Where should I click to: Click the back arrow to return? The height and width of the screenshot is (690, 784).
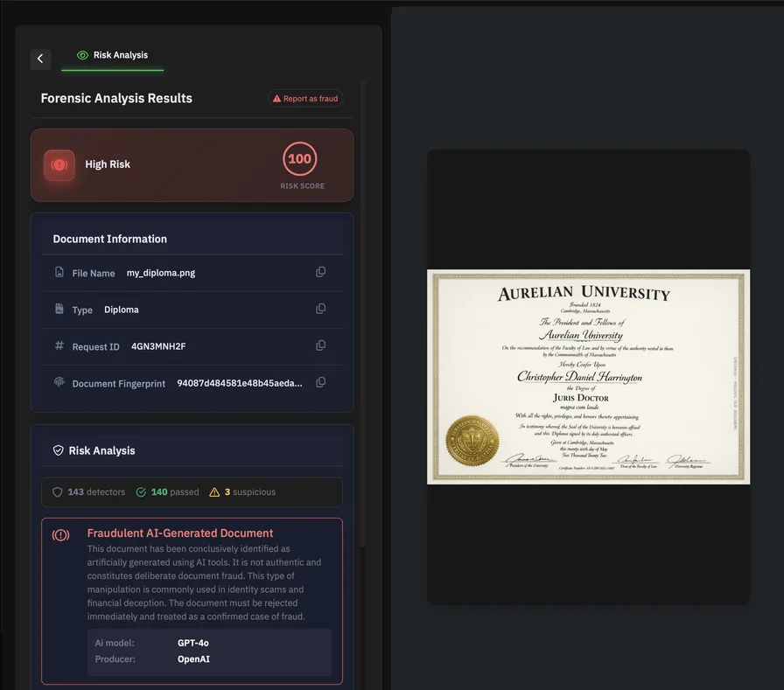click(40, 59)
